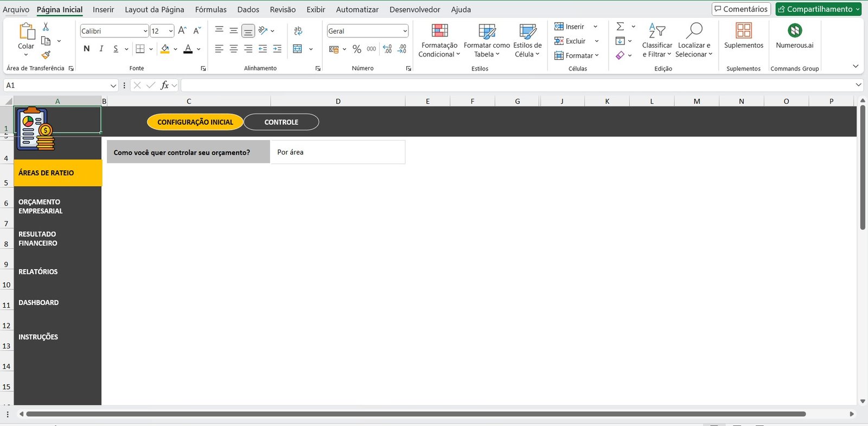
Task: Go to the DASHBOARD sidebar link
Action: click(39, 303)
